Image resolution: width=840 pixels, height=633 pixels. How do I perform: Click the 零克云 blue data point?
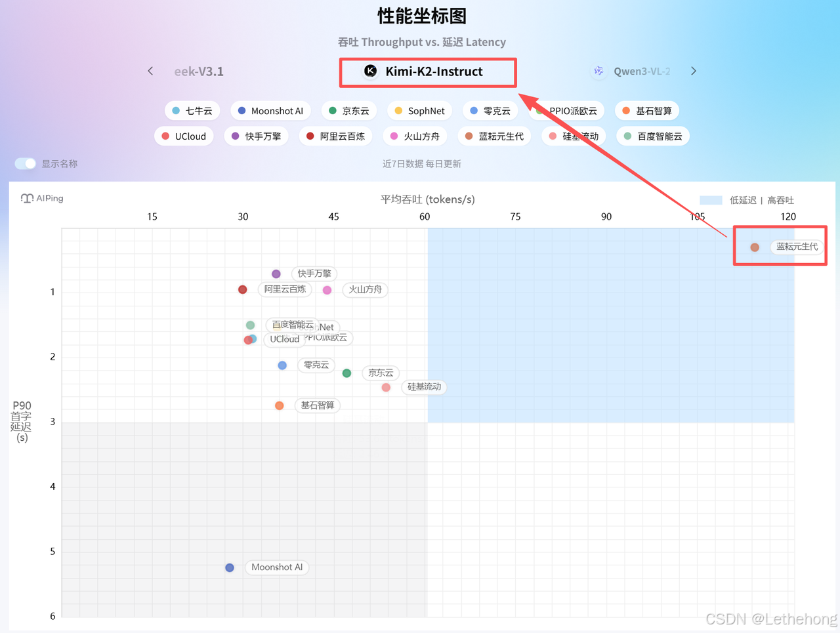coord(282,365)
